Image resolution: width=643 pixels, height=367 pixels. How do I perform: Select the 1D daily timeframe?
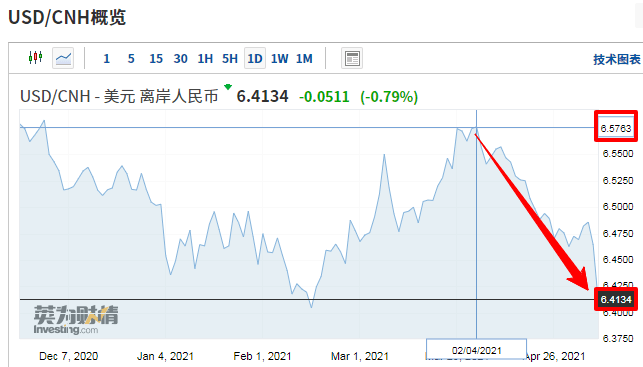(x=255, y=58)
